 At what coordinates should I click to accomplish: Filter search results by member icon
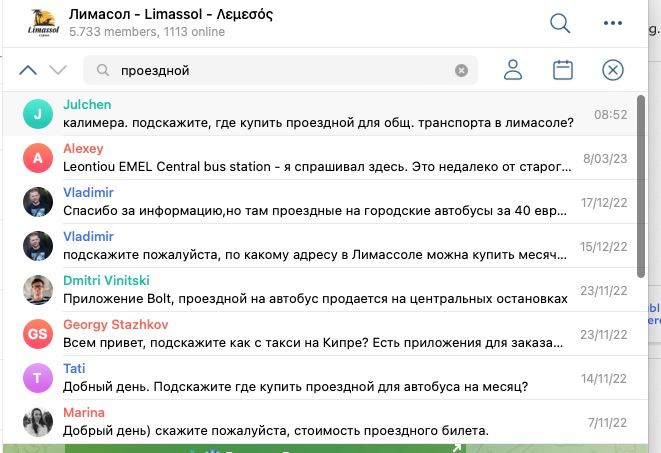coord(513,70)
